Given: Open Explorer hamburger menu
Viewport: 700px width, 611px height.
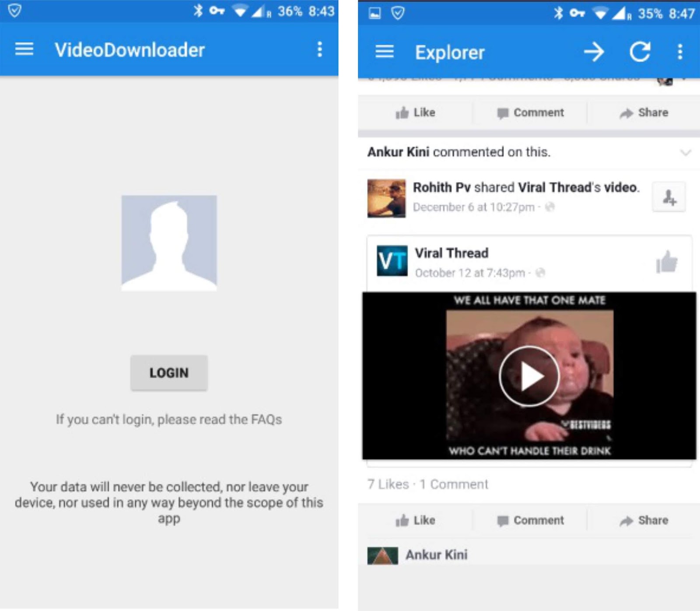Looking at the screenshot, I should 385,52.
